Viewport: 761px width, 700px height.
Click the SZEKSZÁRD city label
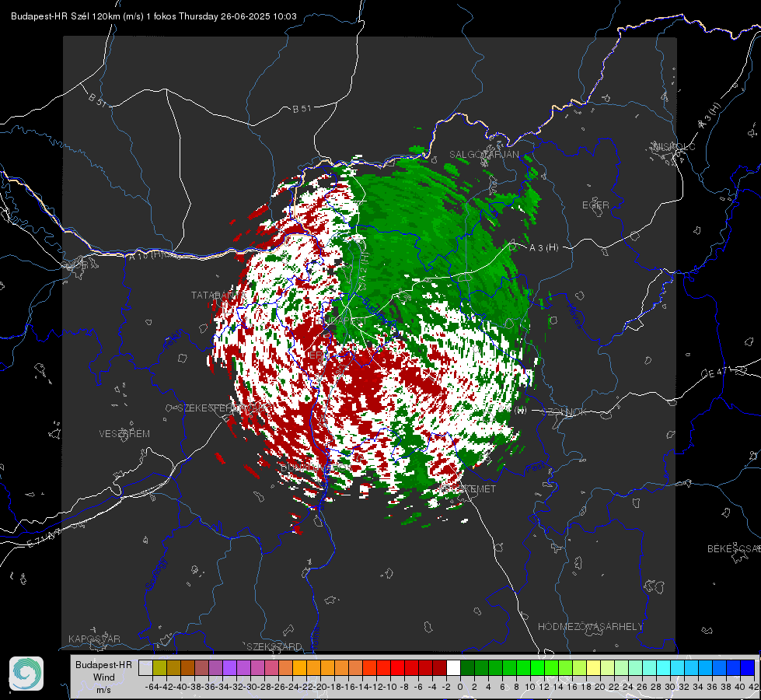click(x=274, y=646)
